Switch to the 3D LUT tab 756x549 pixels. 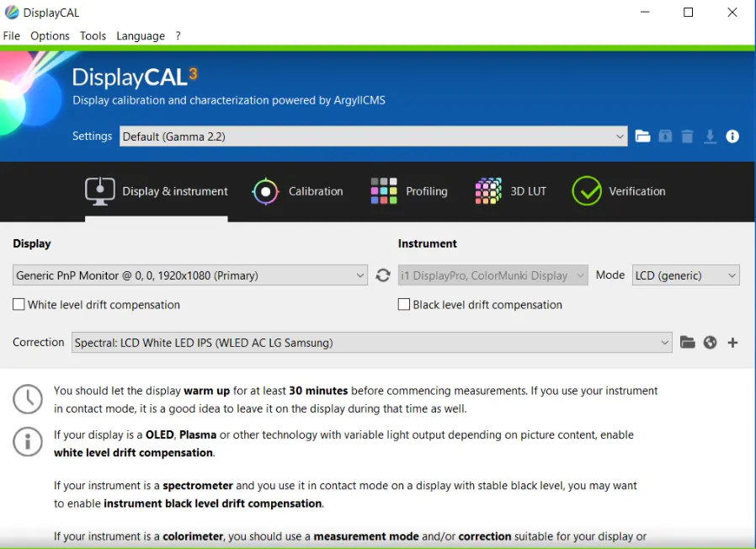[x=510, y=191]
